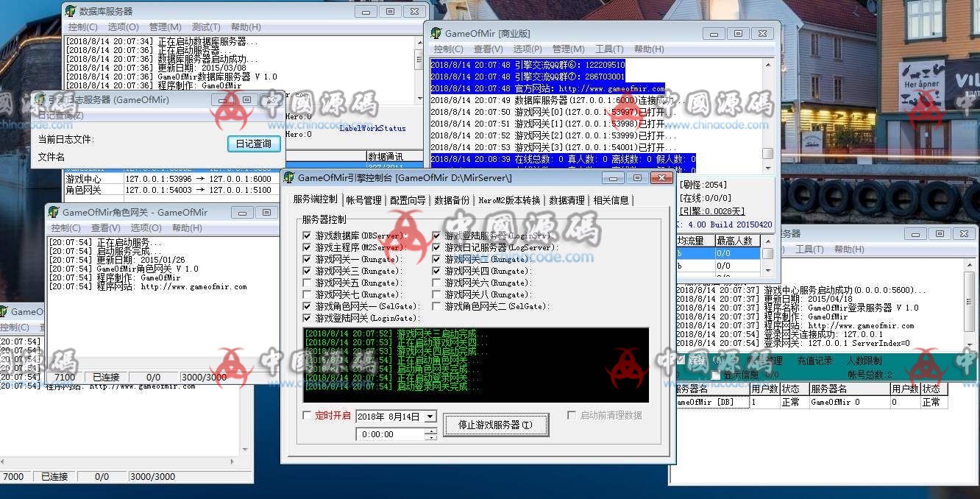Click the GameOfMir角色网关 window title icon
This screenshot has width=980, height=499.
click(x=54, y=212)
